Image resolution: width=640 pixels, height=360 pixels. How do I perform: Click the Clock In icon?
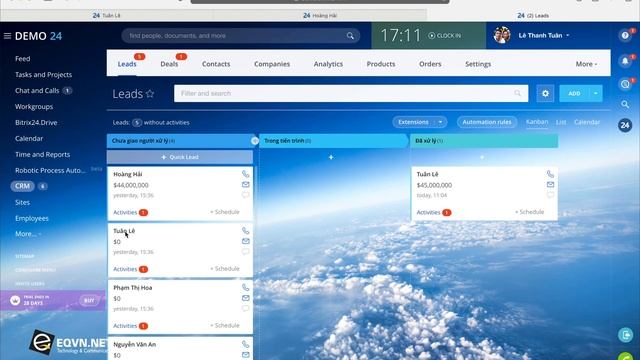[x=432, y=36]
